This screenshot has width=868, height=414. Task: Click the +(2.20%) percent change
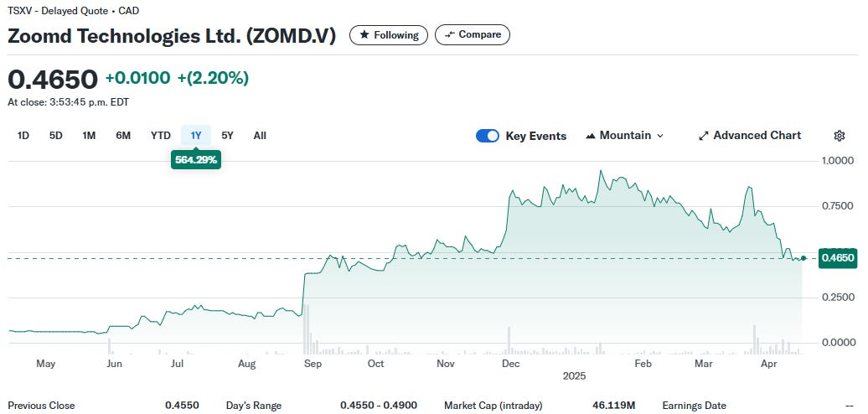coord(213,79)
